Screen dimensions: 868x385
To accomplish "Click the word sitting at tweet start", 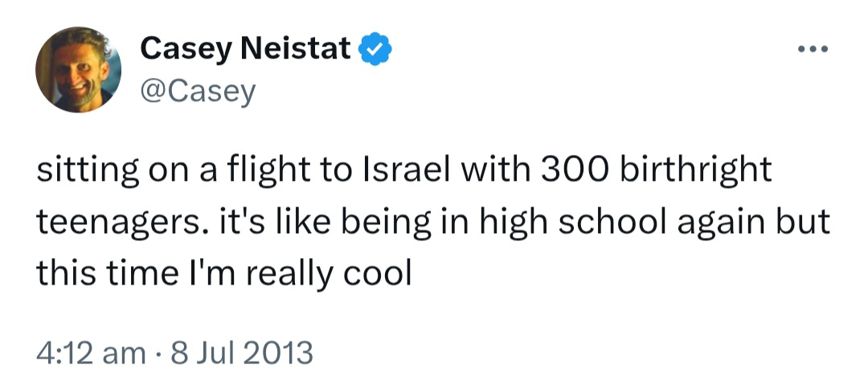I will [x=88, y=170].
